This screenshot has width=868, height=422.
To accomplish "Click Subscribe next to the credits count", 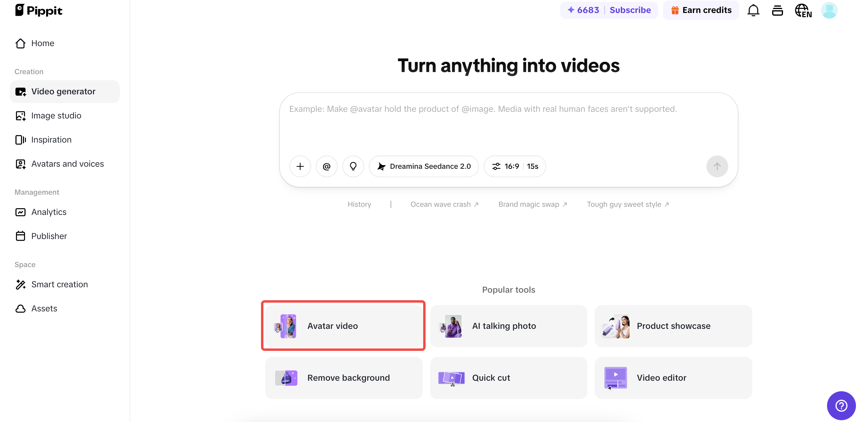I will click(631, 10).
